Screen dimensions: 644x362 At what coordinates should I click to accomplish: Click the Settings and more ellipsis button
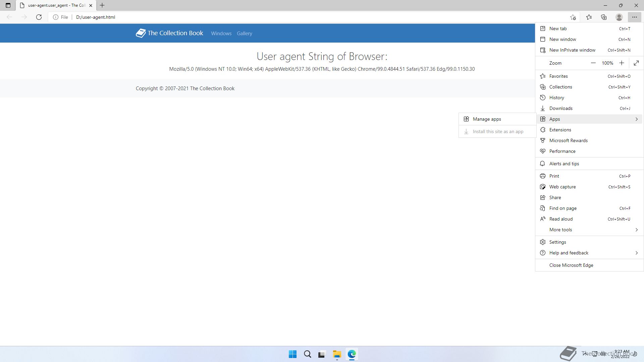click(634, 17)
